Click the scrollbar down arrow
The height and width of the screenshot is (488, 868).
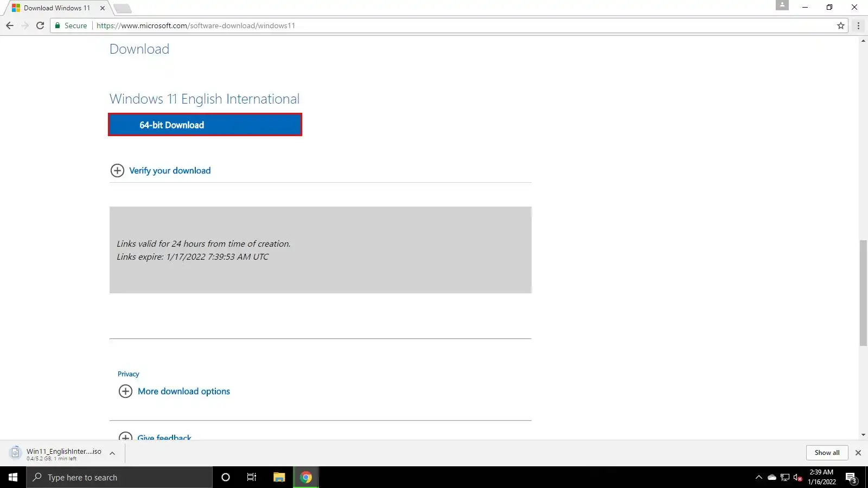pyautogui.click(x=863, y=435)
